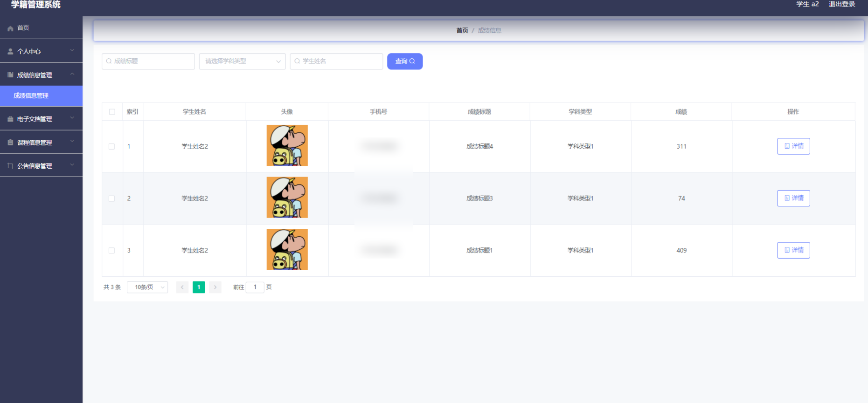The height and width of the screenshot is (403, 868).
Task: Click the clipboard icon beside 课程信息管理
Action: click(x=10, y=143)
